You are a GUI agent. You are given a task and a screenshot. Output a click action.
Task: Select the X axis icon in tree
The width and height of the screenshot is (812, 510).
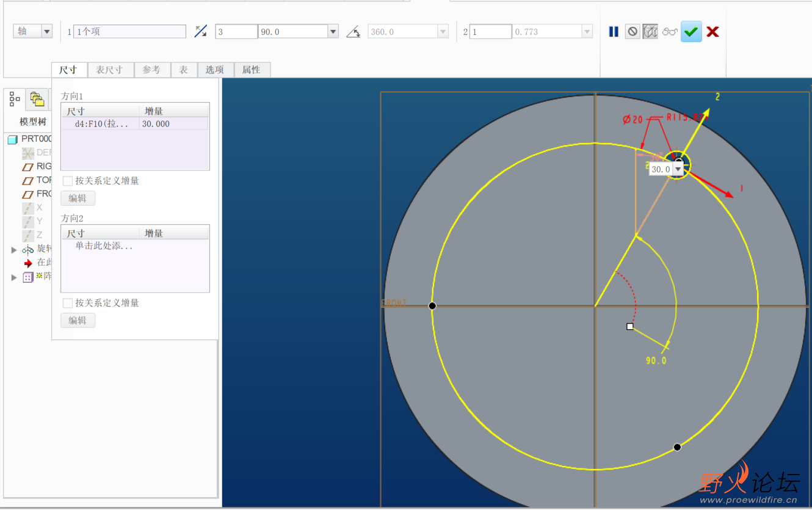click(28, 208)
